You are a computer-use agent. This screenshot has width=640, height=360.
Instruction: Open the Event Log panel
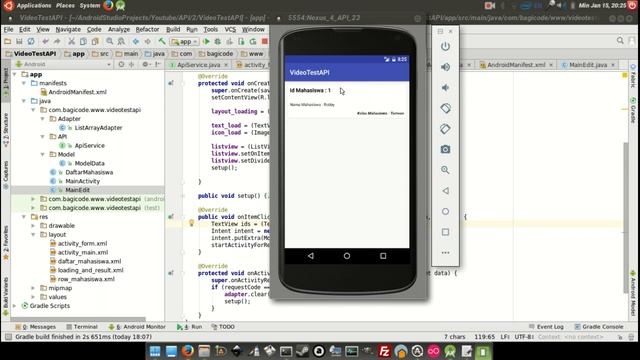pos(546,327)
